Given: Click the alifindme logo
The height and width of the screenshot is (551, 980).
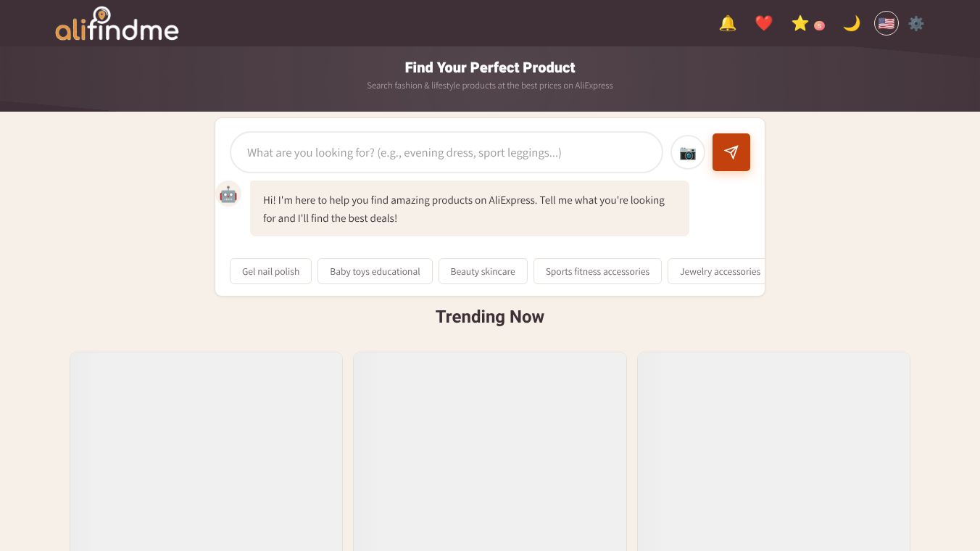Looking at the screenshot, I should click(117, 24).
